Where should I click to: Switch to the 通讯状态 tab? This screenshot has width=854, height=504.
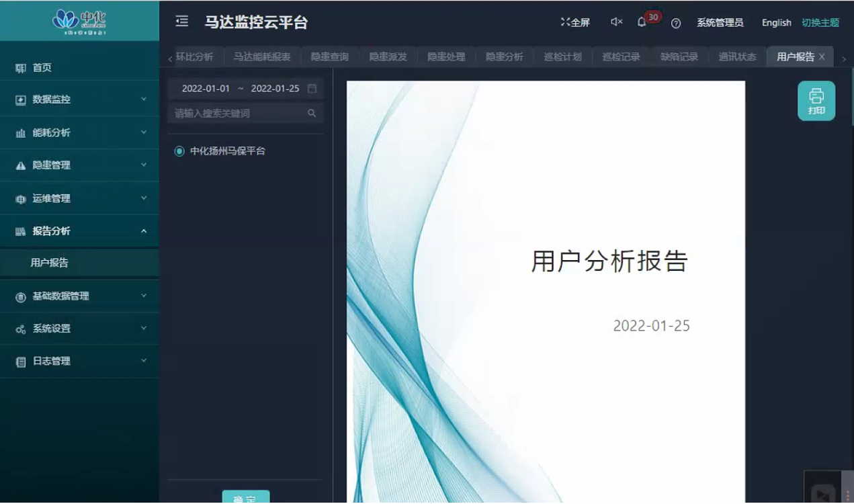pos(737,57)
